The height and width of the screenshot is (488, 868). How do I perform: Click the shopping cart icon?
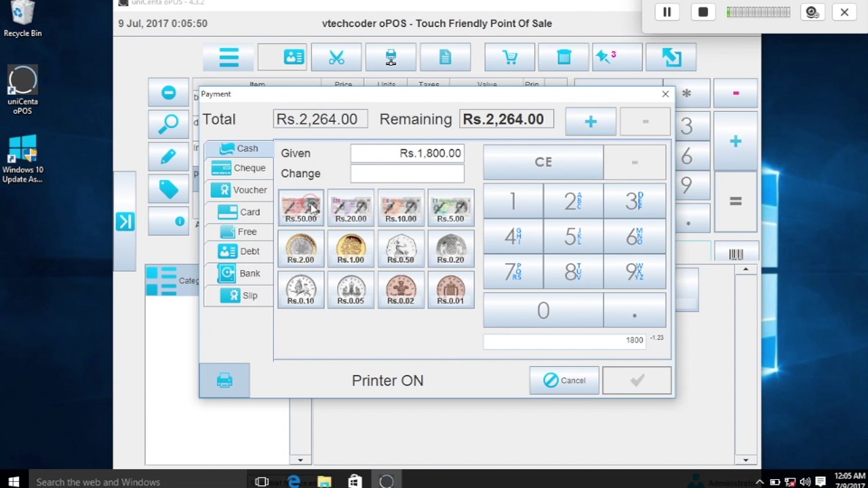[x=509, y=58]
